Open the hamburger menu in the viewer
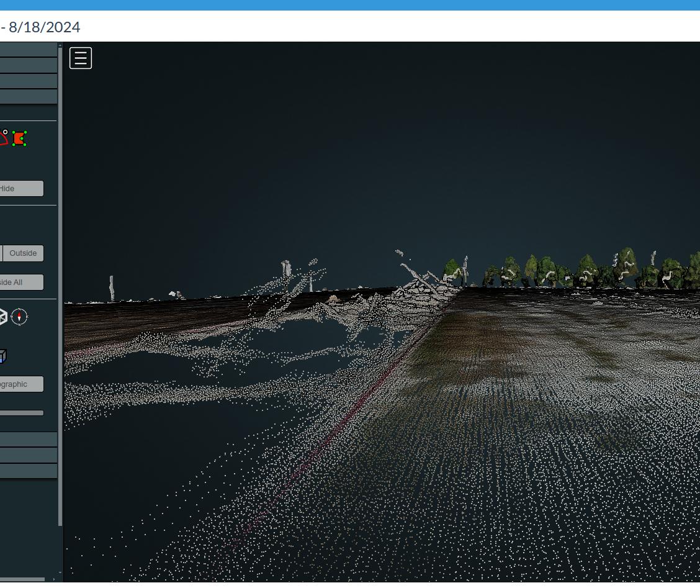 coord(81,58)
